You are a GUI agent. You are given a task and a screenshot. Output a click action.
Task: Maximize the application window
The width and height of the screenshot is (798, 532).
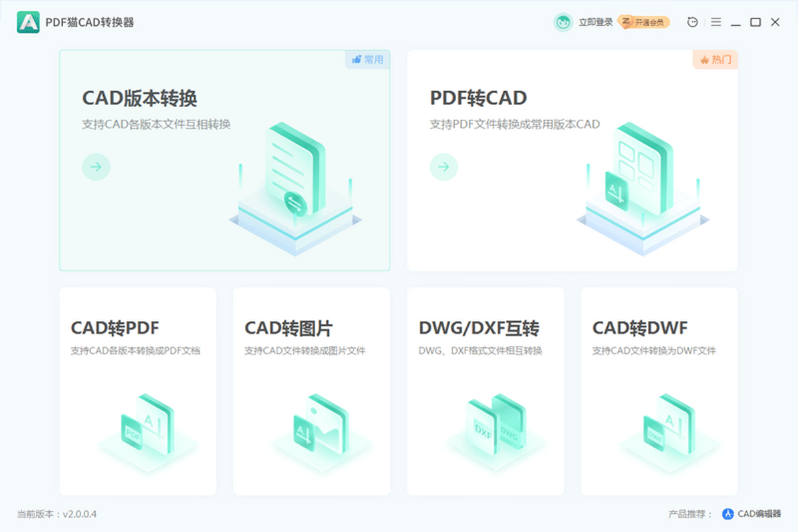[755, 22]
